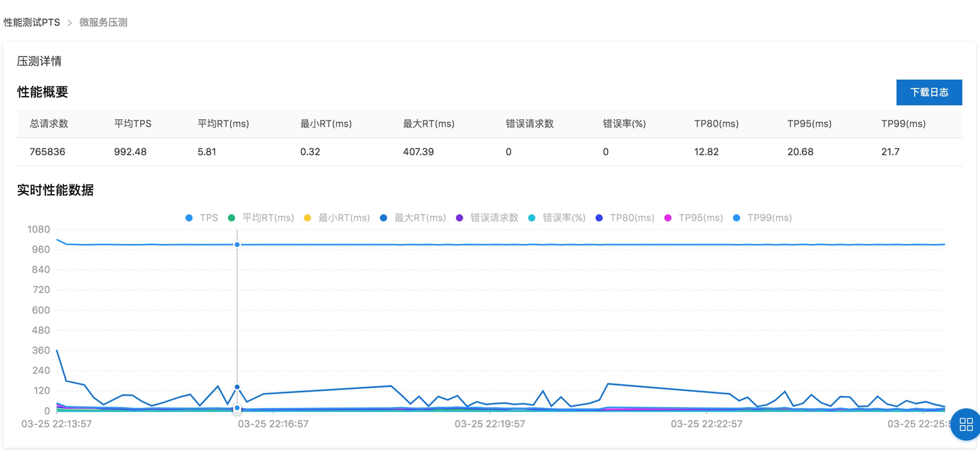Click the 03-25 22:13:57 axis label
This screenshot has width=980, height=455.
pos(56,424)
